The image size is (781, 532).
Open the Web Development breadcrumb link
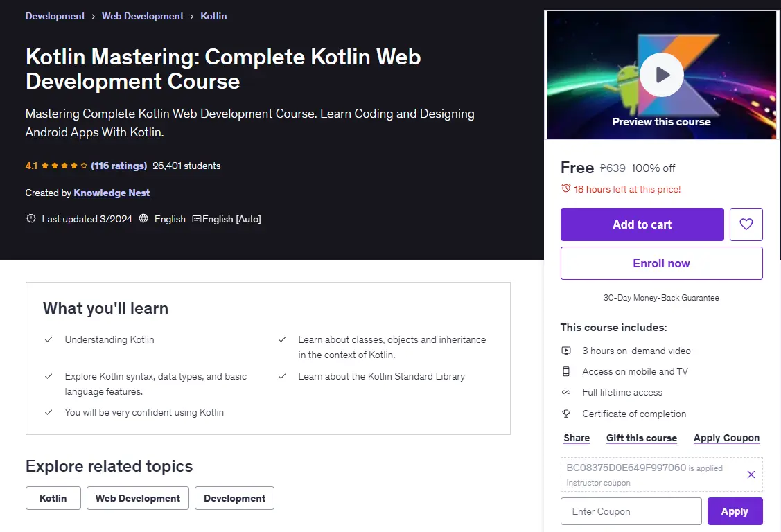coord(143,16)
